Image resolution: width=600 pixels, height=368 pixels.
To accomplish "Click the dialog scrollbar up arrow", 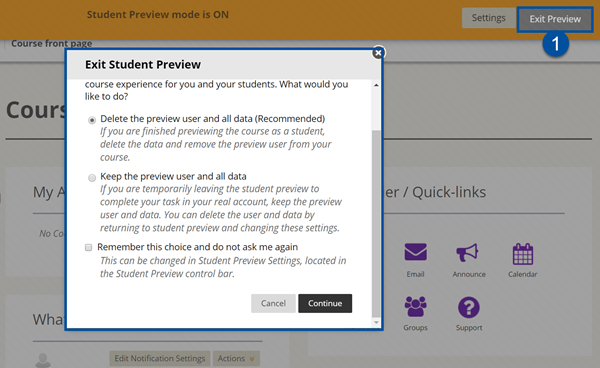I will click(376, 85).
